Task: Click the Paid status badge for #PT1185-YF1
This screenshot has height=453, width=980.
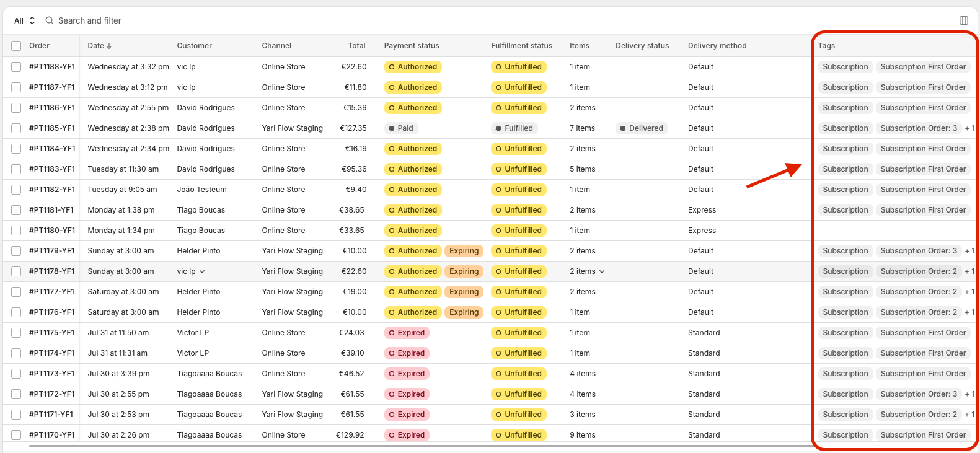Action: click(x=401, y=128)
